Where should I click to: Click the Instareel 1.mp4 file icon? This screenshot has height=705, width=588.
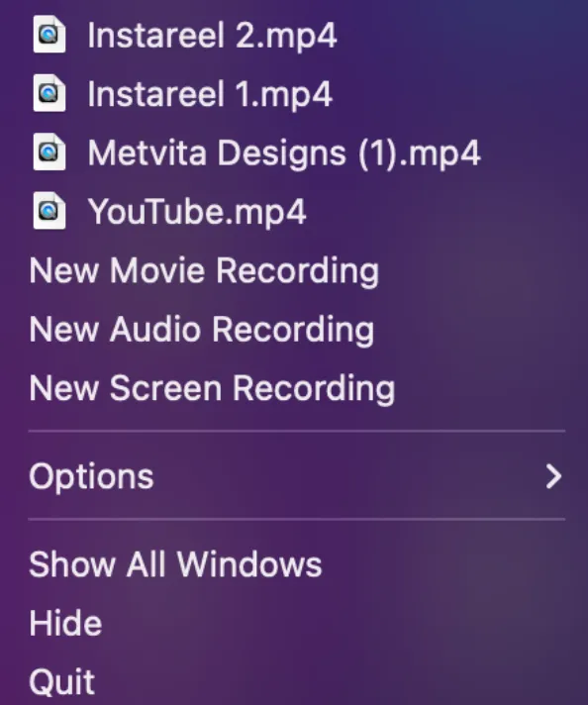(49, 93)
